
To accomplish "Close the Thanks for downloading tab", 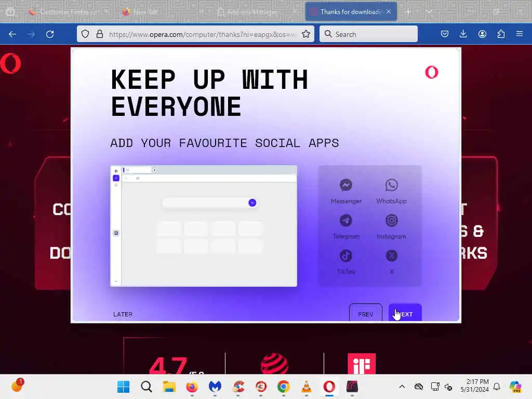I will point(389,11).
